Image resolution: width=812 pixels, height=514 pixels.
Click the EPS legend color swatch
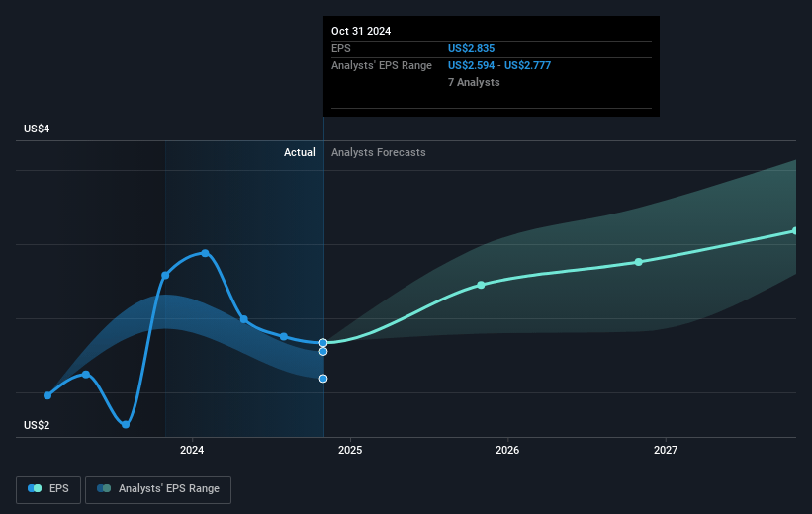tap(35, 488)
